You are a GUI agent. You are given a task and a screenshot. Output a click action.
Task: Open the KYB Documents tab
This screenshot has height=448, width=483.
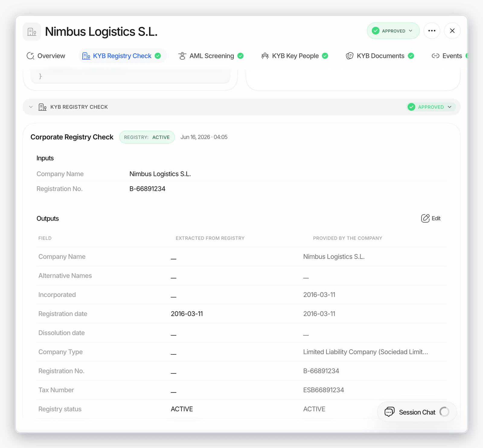[x=380, y=56]
